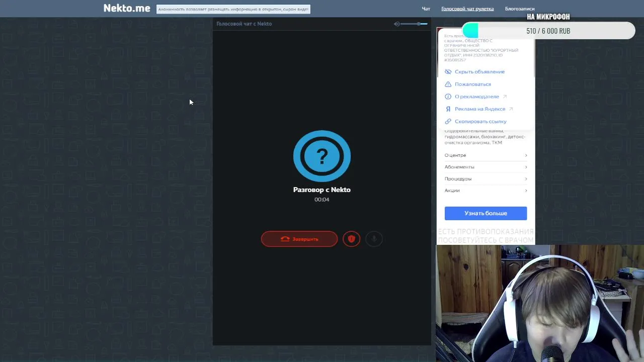Screen dimensions: 644x362
Task: Expand the Абонементы row
Action: 486,167
